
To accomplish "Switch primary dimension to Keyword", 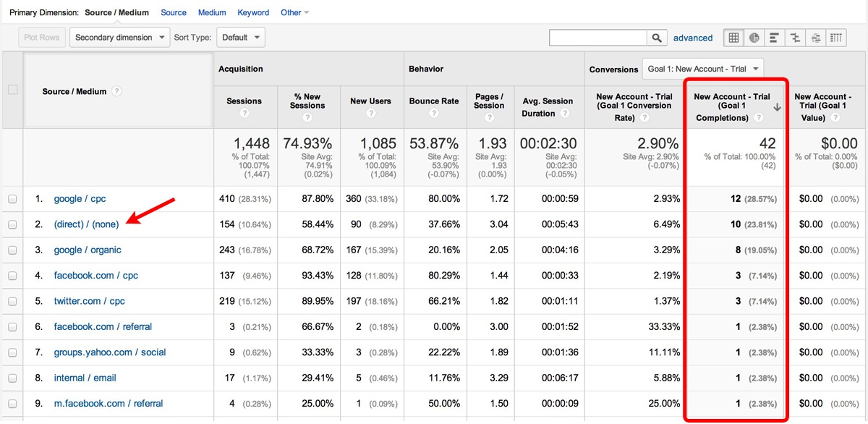I will [x=253, y=12].
